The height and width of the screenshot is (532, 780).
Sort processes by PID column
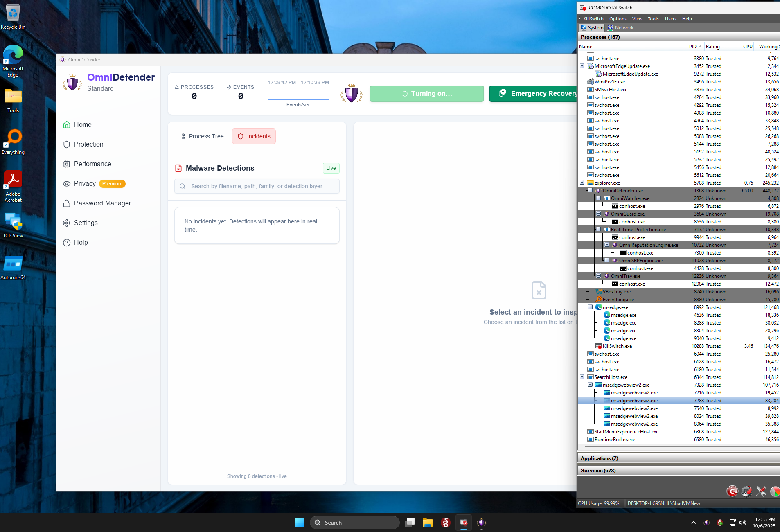coord(694,47)
